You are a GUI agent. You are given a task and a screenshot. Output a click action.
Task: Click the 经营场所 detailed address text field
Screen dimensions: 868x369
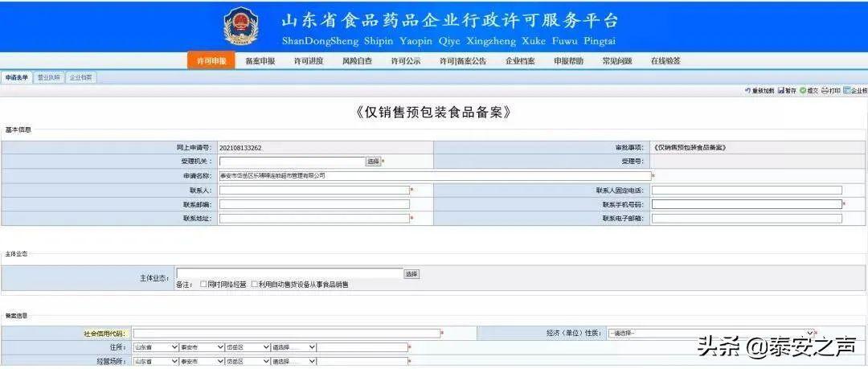(362, 361)
